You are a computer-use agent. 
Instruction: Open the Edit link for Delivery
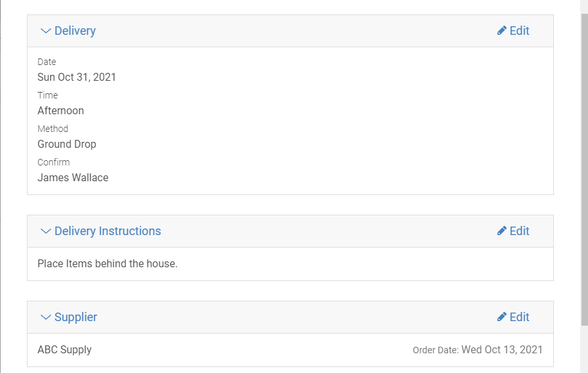coord(519,30)
